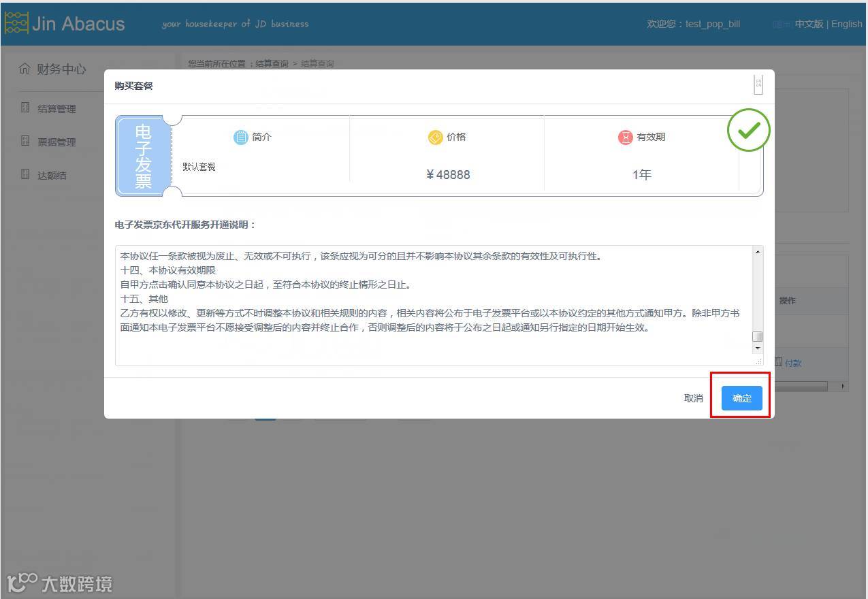868x599 pixels.
Task: Click background table horizontal scrollbar right arrow
Action: point(843,386)
